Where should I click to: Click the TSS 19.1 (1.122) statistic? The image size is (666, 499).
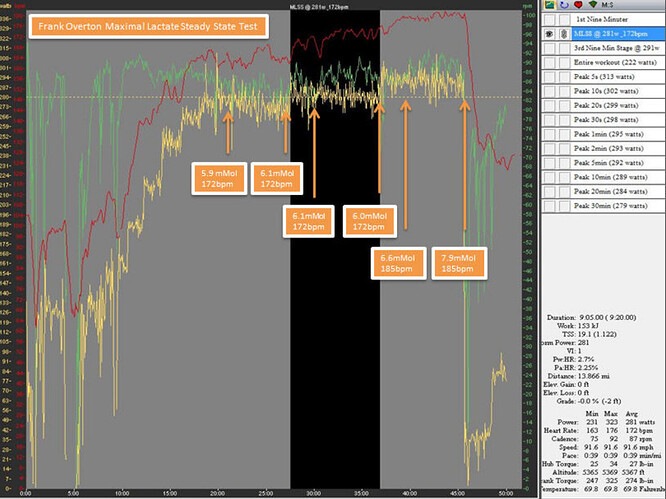(x=589, y=335)
